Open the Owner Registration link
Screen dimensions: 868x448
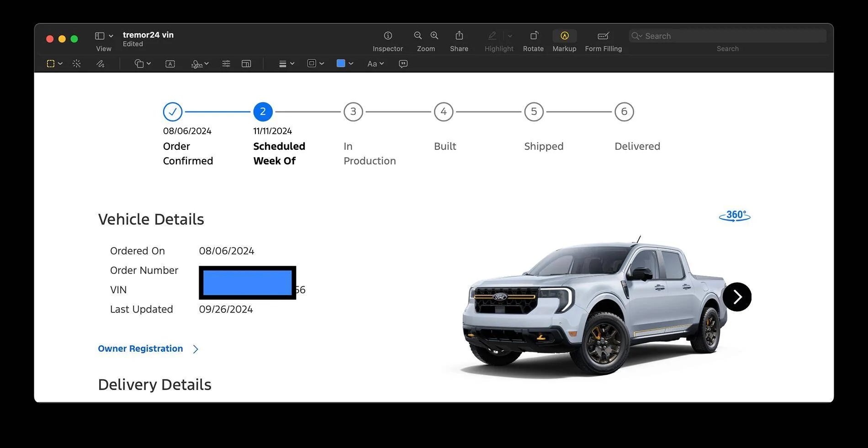tap(140, 348)
